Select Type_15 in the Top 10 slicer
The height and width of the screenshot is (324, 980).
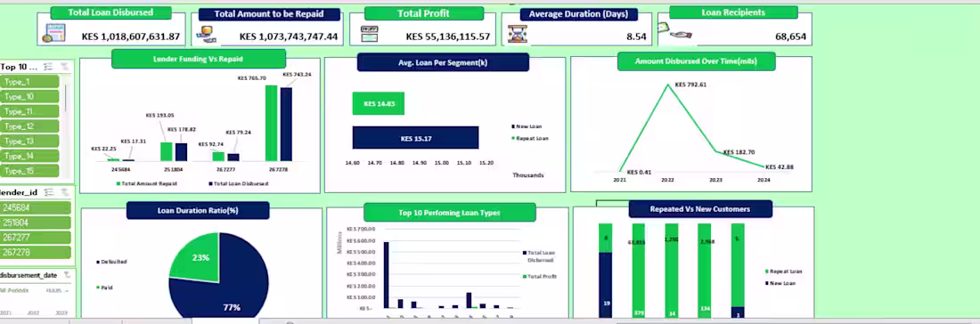tap(30, 171)
